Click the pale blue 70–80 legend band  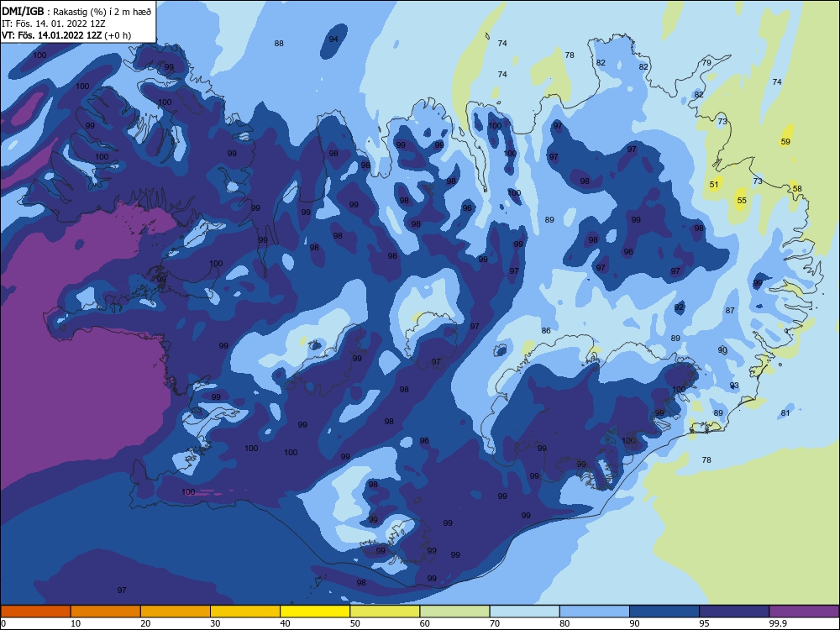point(524,612)
